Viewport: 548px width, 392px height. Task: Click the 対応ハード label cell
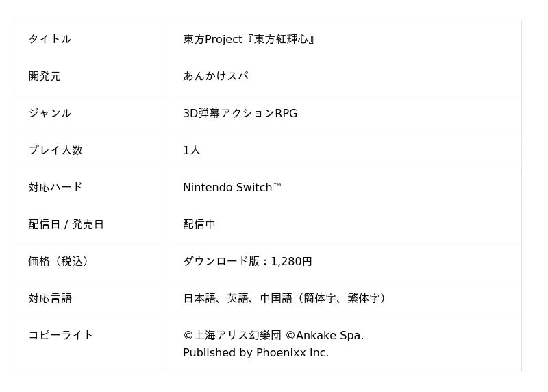55,188
